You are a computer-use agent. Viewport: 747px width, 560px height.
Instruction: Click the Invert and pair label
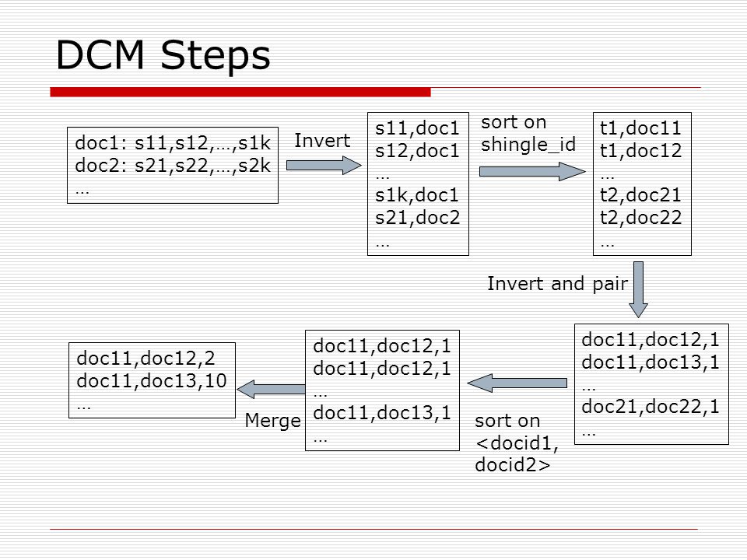(557, 284)
